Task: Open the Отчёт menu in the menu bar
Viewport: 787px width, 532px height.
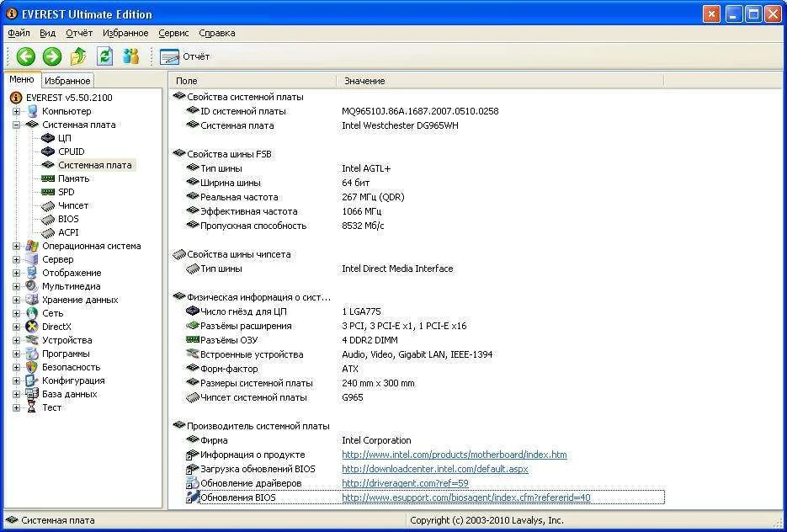Action: pos(79,33)
